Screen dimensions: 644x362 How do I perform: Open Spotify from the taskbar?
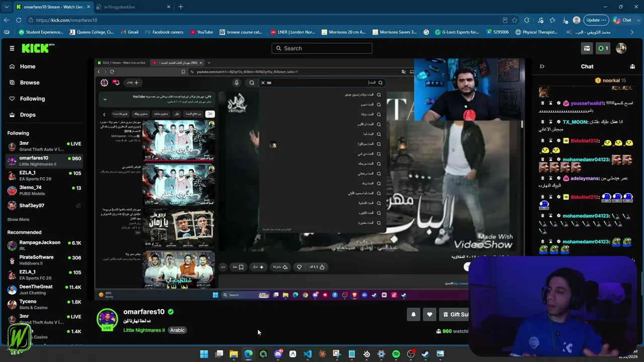pyautogui.click(x=396, y=354)
